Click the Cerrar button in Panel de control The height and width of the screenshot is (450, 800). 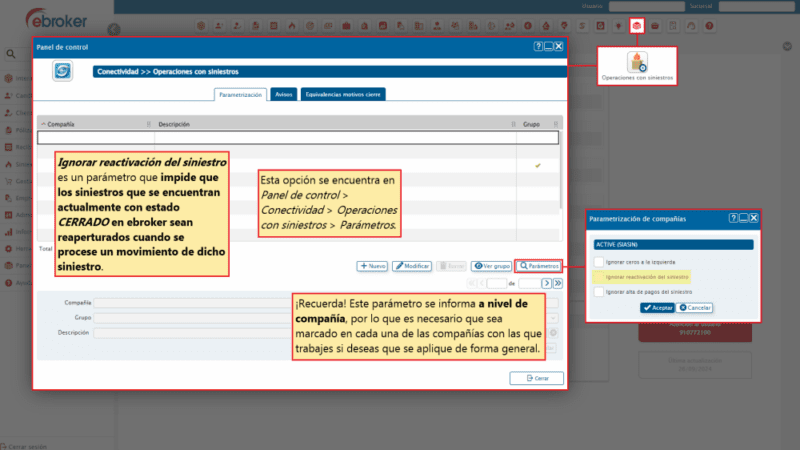[x=537, y=378]
